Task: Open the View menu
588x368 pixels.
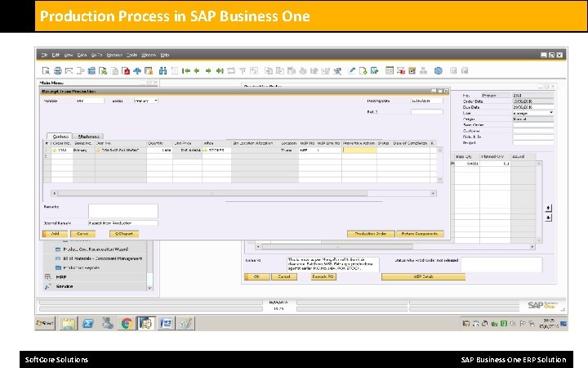Action: coord(69,55)
